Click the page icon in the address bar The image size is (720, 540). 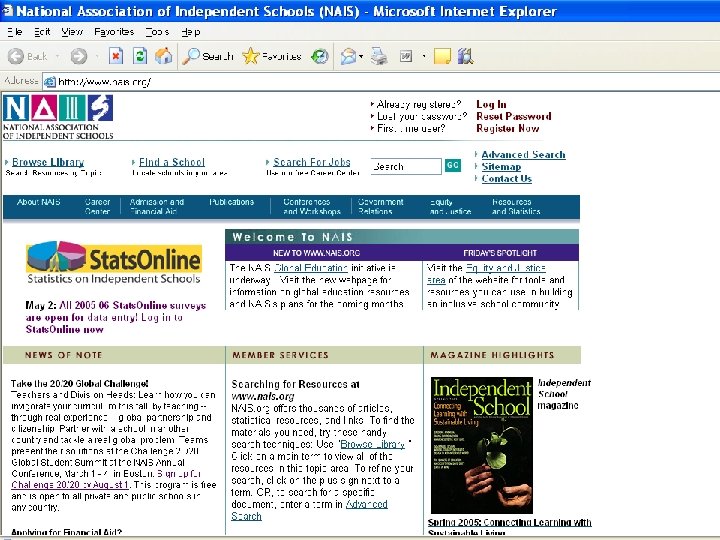[x=50, y=82]
